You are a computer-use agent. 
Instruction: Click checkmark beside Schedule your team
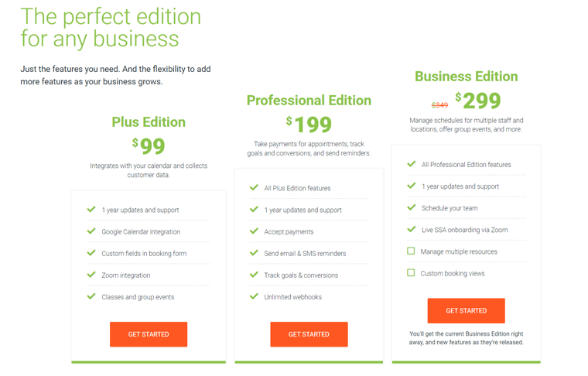[412, 207]
